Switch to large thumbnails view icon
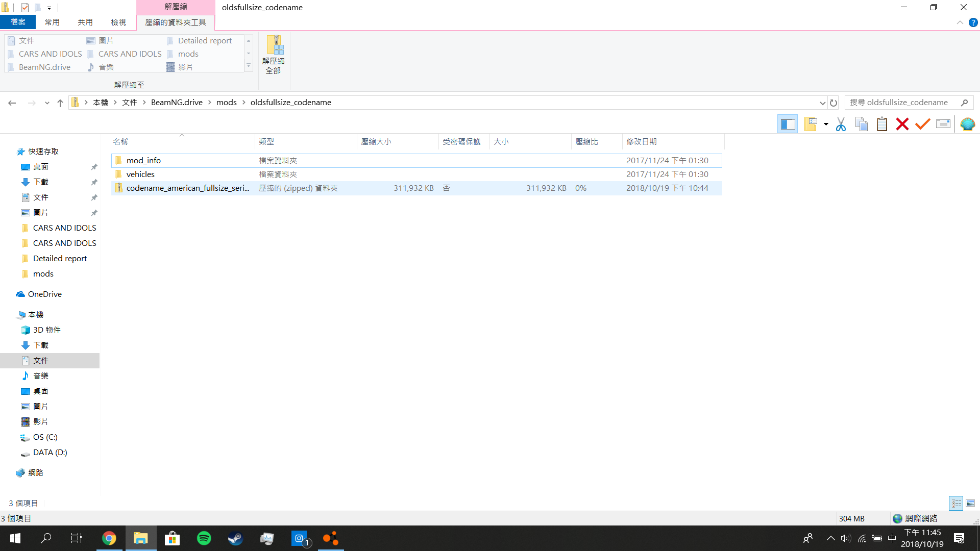 tap(970, 503)
